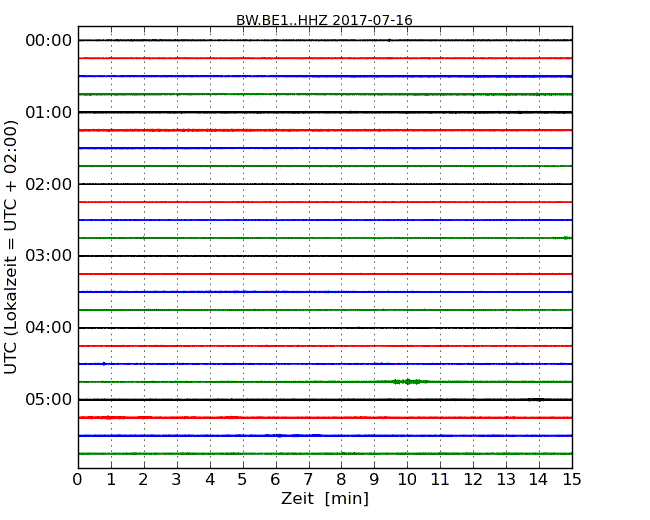Click the black trace blip near minute 14 at 05:00
650x520 pixels.
click(536, 400)
